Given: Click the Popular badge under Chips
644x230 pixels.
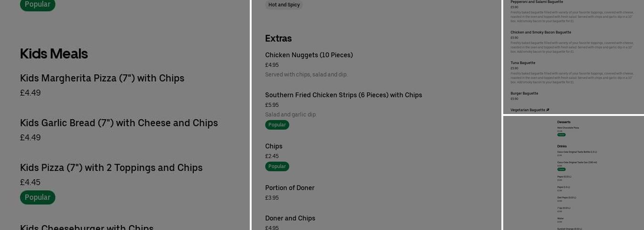Looking at the screenshot, I should pos(277,167).
